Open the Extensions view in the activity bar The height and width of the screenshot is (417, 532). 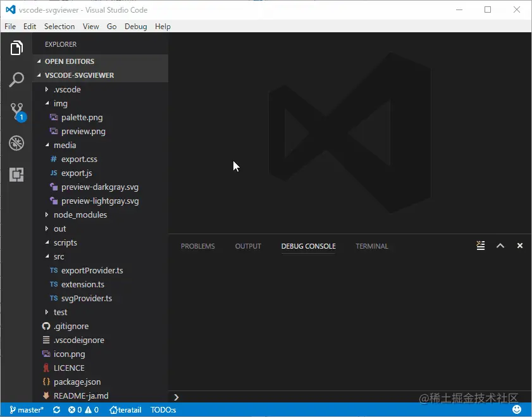(16, 175)
